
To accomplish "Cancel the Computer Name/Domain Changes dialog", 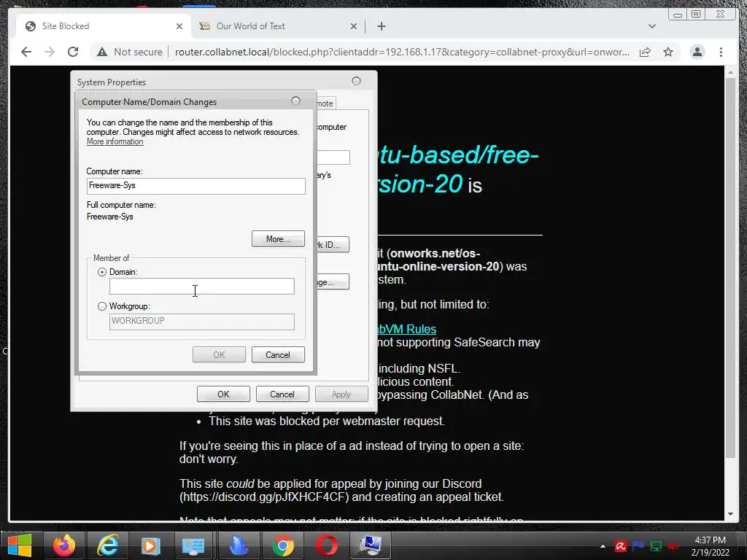I will click(278, 355).
